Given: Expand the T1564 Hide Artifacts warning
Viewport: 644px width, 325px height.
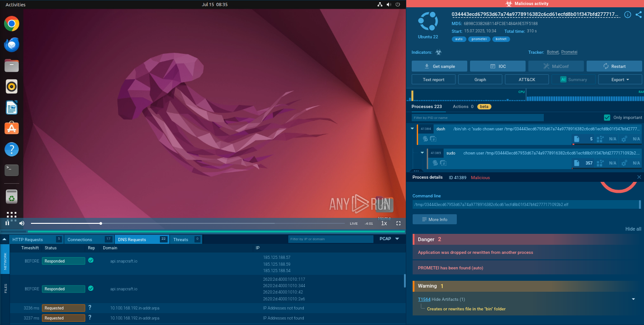Looking at the screenshot, I should pyautogui.click(x=633, y=299).
